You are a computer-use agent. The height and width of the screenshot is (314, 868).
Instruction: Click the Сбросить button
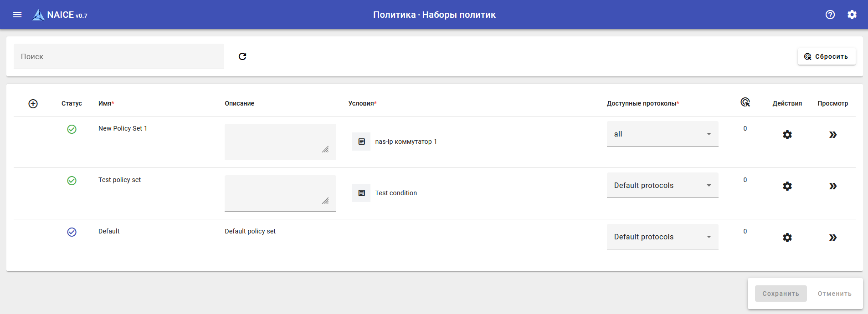(826, 56)
